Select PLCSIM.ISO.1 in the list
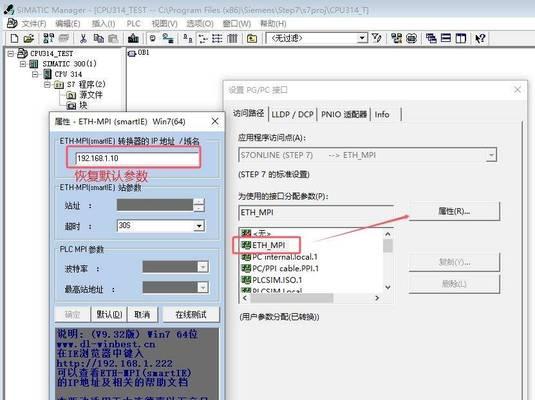The height and width of the screenshot is (400, 535). click(272, 280)
